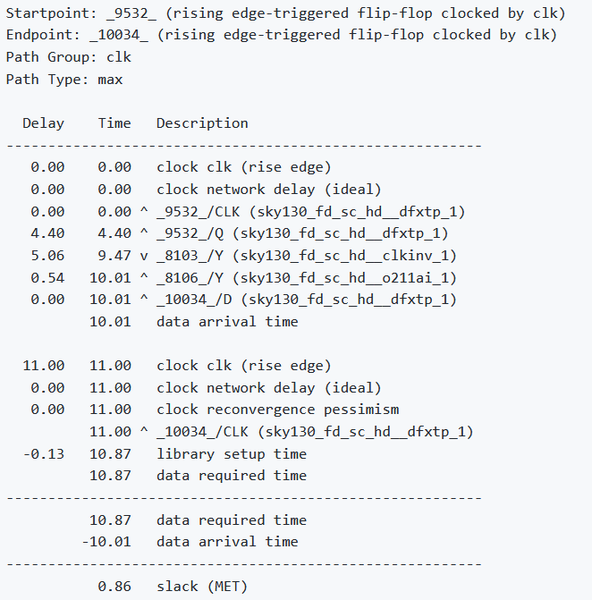Screen dimensions: 592x600
Task: Click the first clock network delay (ideal) row
Action: click(206, 189)
